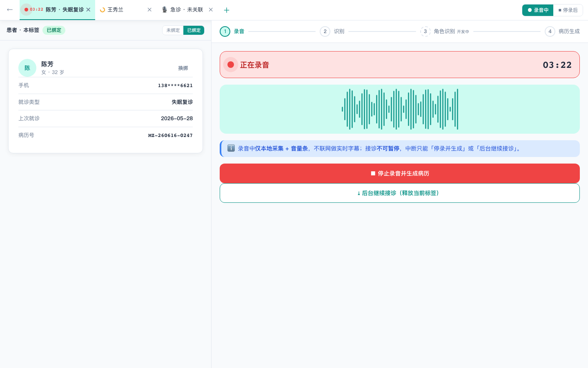Click the 已绑定 status badge
Image resolution: width=588 pixels, height=368 pixels.
click(54, 30)
